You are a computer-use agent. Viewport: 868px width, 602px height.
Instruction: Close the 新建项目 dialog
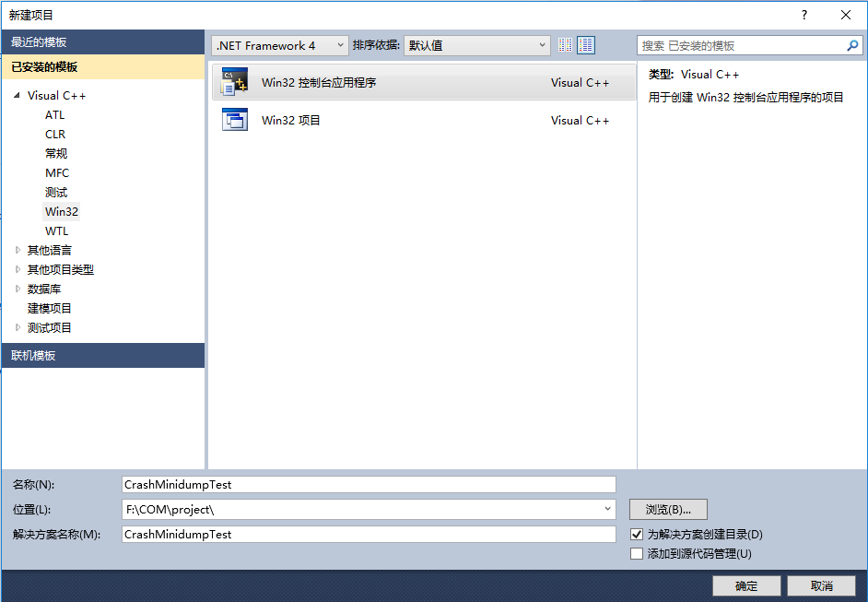coord(846,15)
